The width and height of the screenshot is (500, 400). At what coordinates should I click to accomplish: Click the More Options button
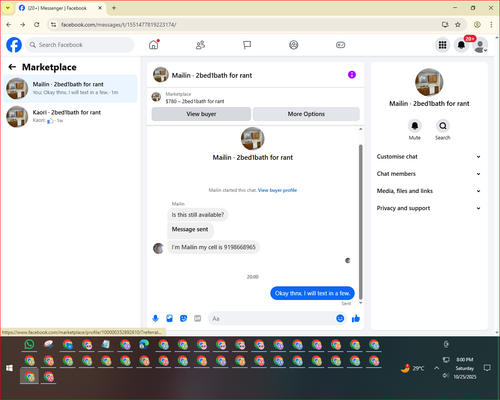click(x=306, y=114)
